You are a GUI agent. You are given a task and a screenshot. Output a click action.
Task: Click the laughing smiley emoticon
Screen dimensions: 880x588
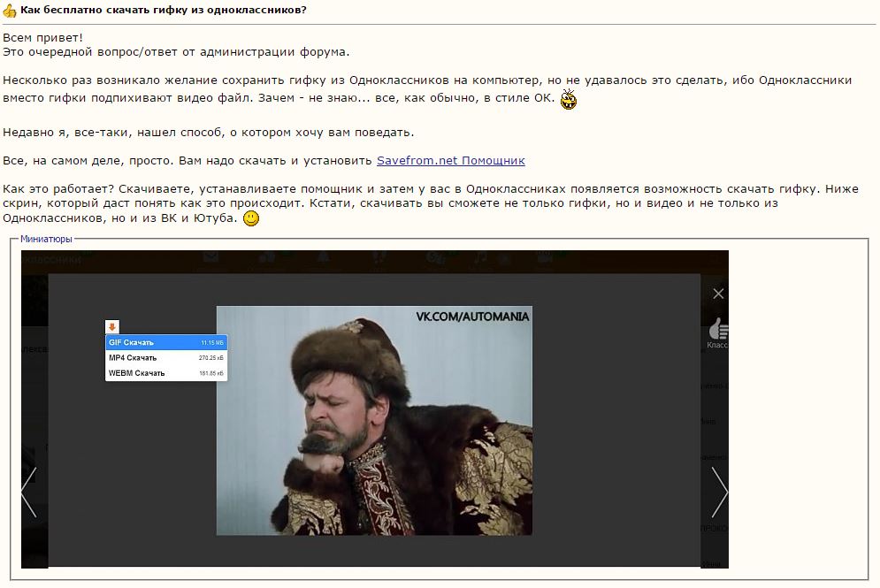(x=569, y=99)
